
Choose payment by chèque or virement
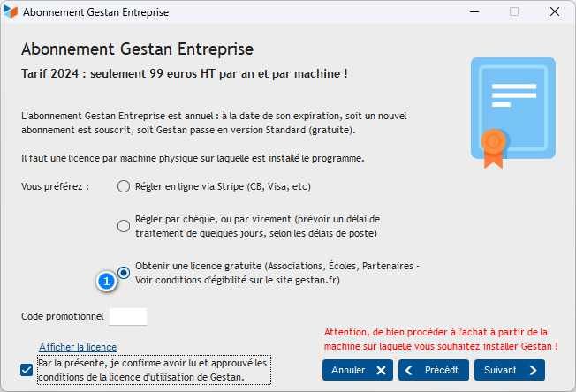click(x=124, y=226)
